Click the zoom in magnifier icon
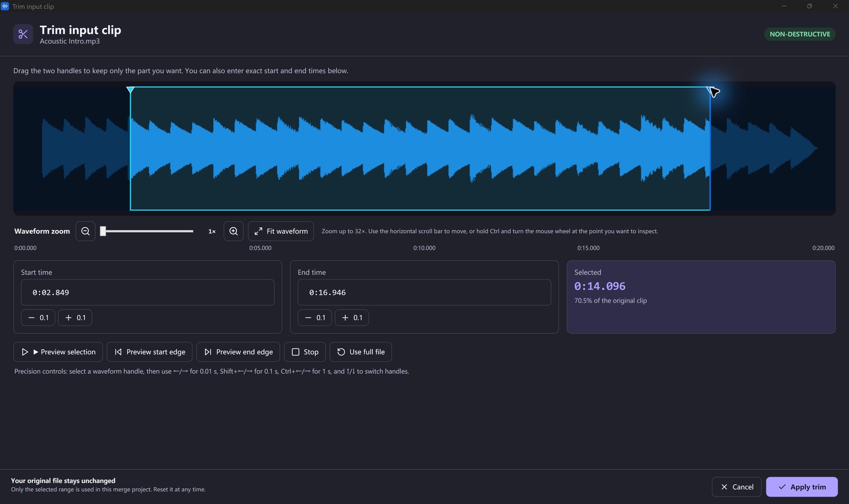This screenshot has height=504, width=849. point(233,231)
